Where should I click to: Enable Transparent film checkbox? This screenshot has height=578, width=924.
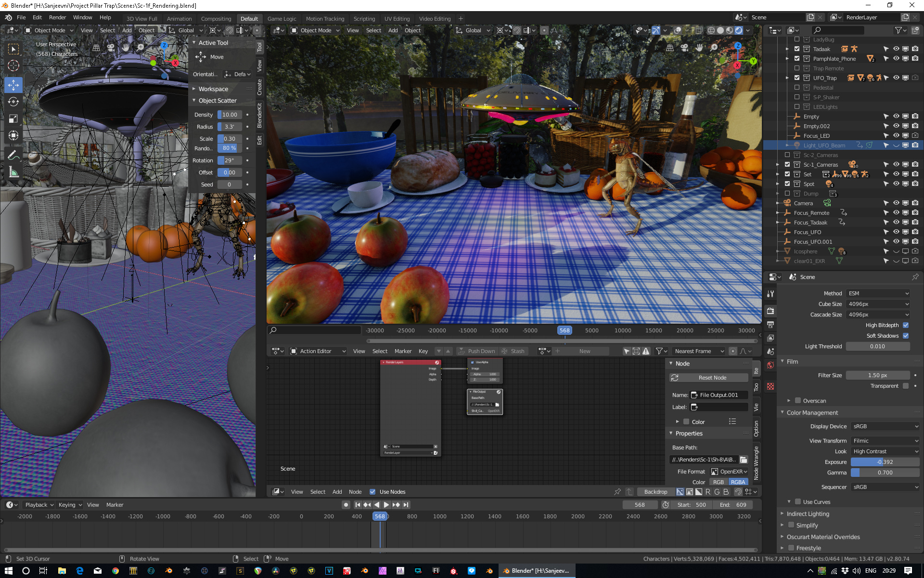click(906, 386)
